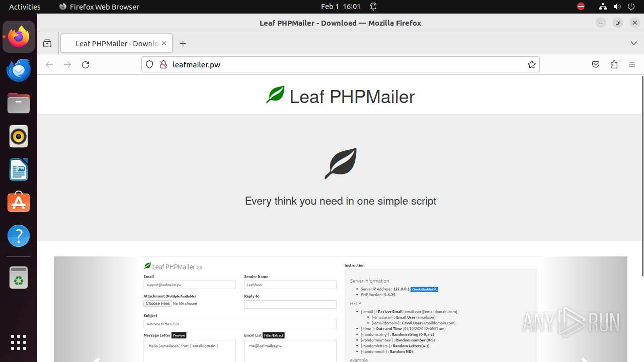The width and height of the screenshot is (644, 362).
Task: Close the Firefox window
Action: point(635,23)
